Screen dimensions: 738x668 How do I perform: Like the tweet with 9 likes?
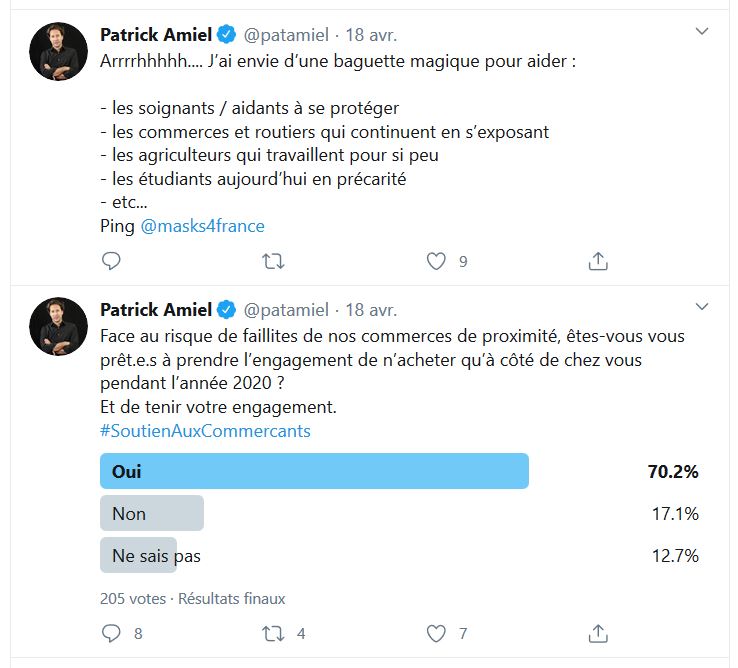point(436,261)
